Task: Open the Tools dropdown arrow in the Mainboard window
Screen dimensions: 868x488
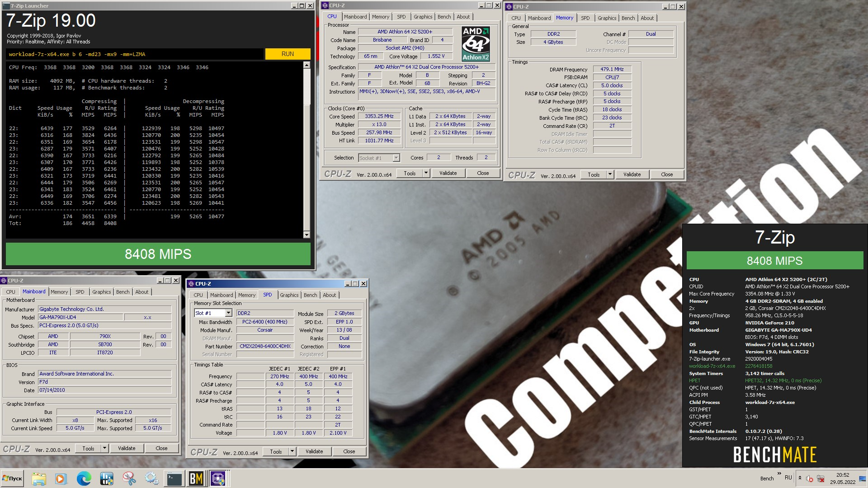Action: (x=104, y=448)
